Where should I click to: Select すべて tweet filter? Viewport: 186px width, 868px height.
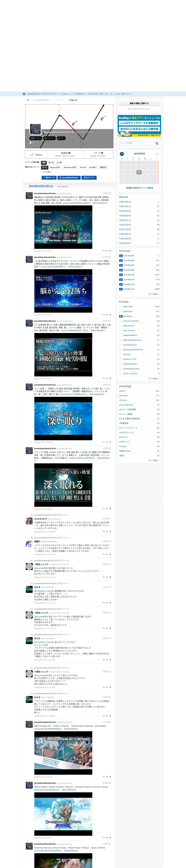point(45,168)
